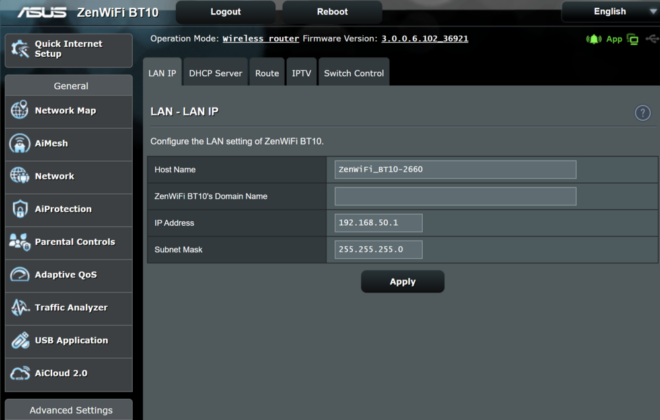Viewport: 660px width, 420px height.
Task: Click the green network clients monitor icon
Action: 632,39
